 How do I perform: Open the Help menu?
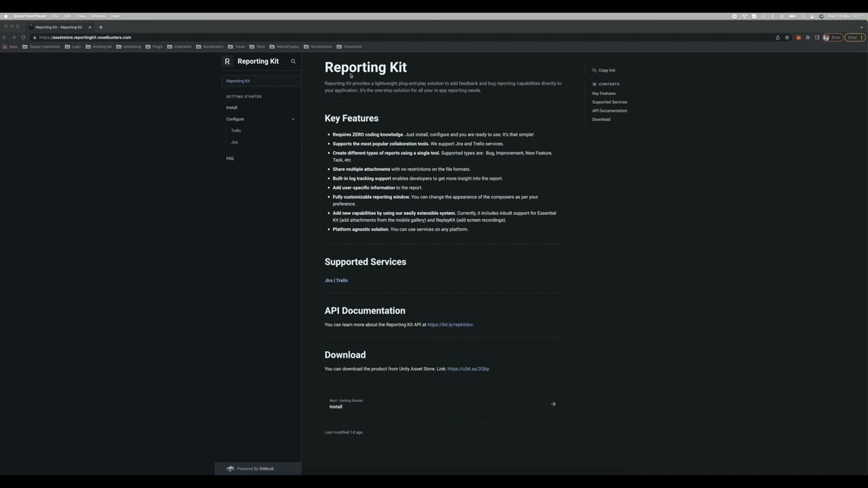(115, 16)
